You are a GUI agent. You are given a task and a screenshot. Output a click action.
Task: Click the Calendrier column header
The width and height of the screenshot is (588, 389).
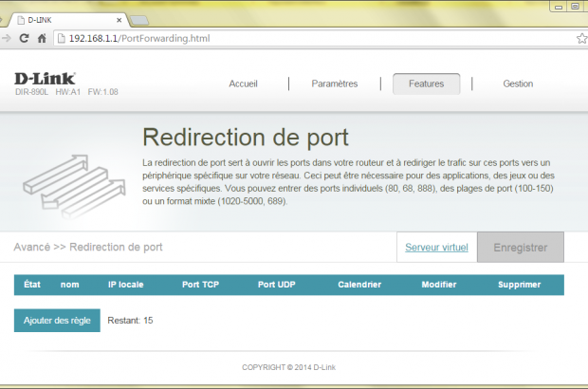359,285
